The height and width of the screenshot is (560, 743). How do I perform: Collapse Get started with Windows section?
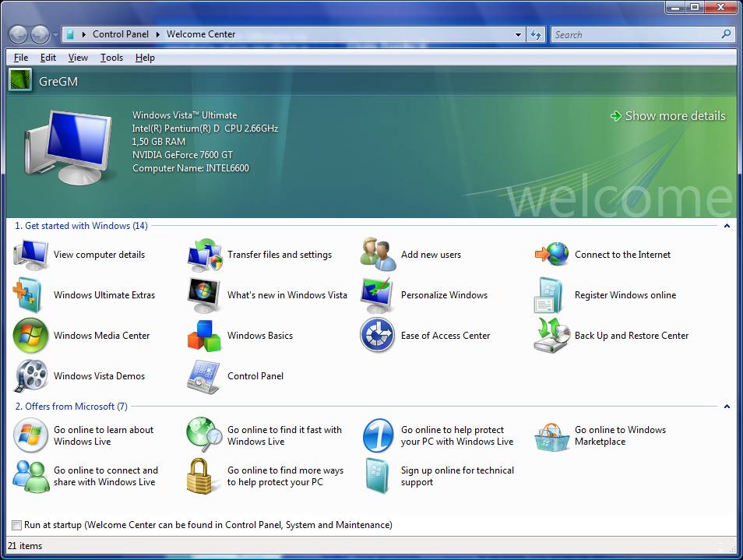coord(727,226)
